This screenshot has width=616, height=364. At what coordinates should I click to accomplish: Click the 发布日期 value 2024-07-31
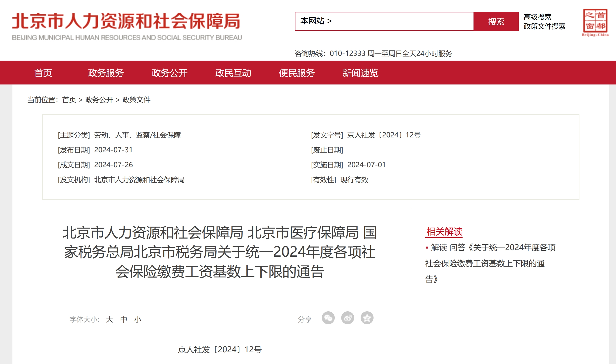(x=113, y=150)
